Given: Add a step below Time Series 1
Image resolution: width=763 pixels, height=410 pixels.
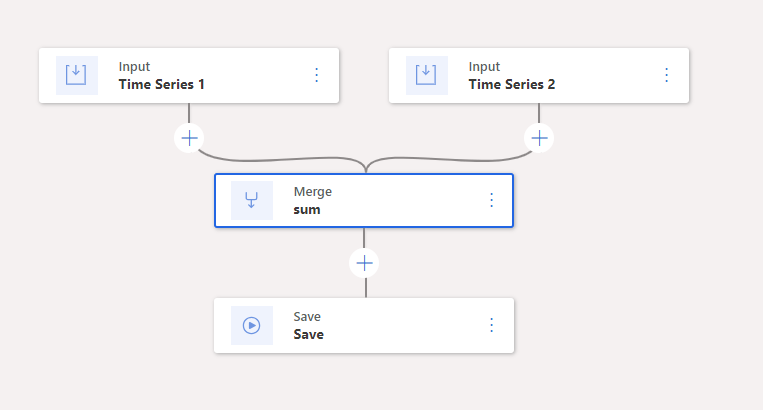Looking at the screenshot, I should click(189, 137).
